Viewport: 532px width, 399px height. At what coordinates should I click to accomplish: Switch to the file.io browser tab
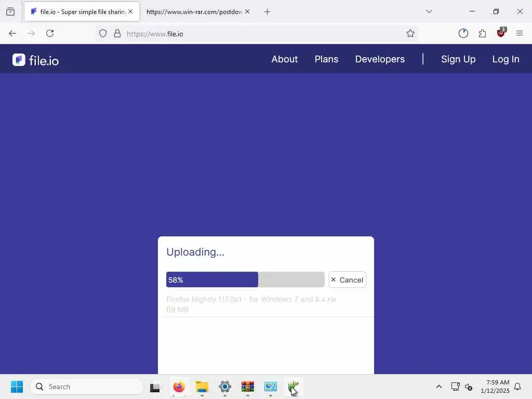(82, 11)
